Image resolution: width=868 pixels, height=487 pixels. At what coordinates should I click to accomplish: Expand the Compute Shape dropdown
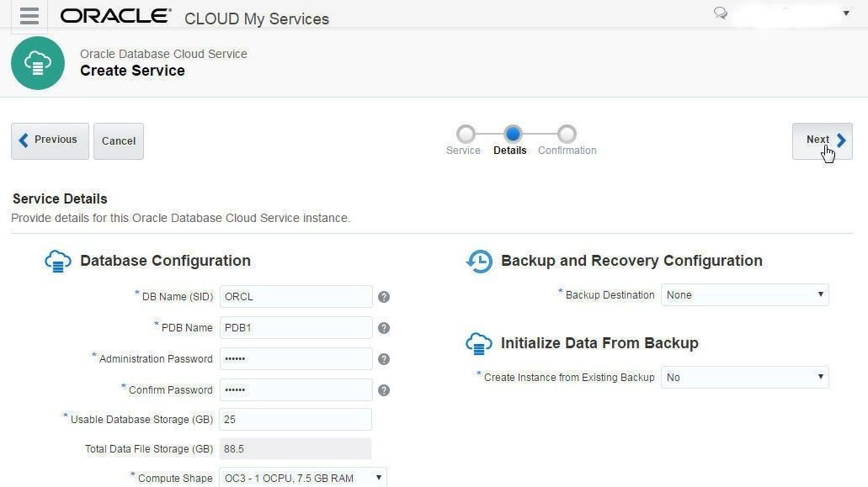coord(303,478)
